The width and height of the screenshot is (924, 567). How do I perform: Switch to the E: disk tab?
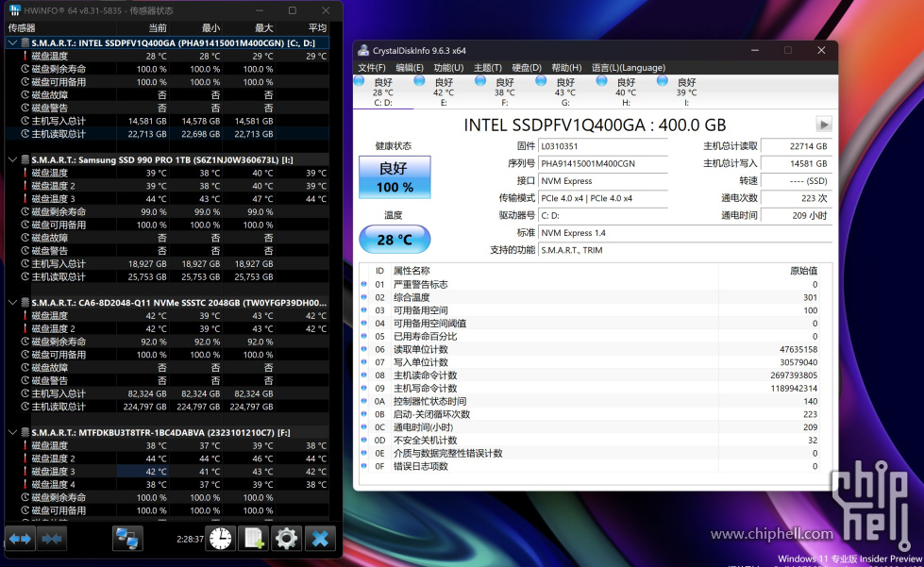pos(443,92)
